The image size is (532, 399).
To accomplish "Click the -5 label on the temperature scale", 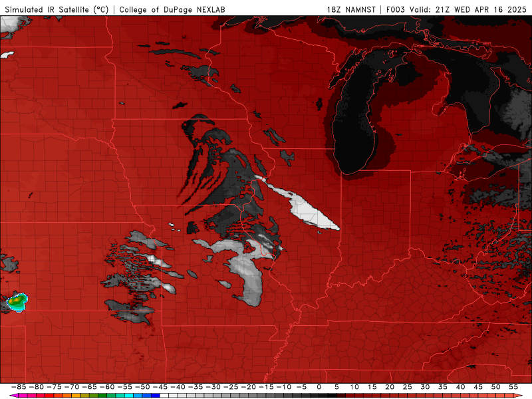I will (x=301, y=387).
